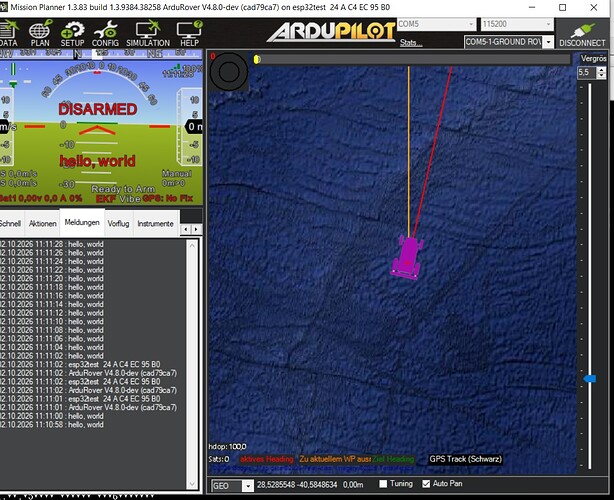Click GPS: No Fix status on HUD
Image resolution: width=614 pixels, height=500 pixels.
click(168, 199)
